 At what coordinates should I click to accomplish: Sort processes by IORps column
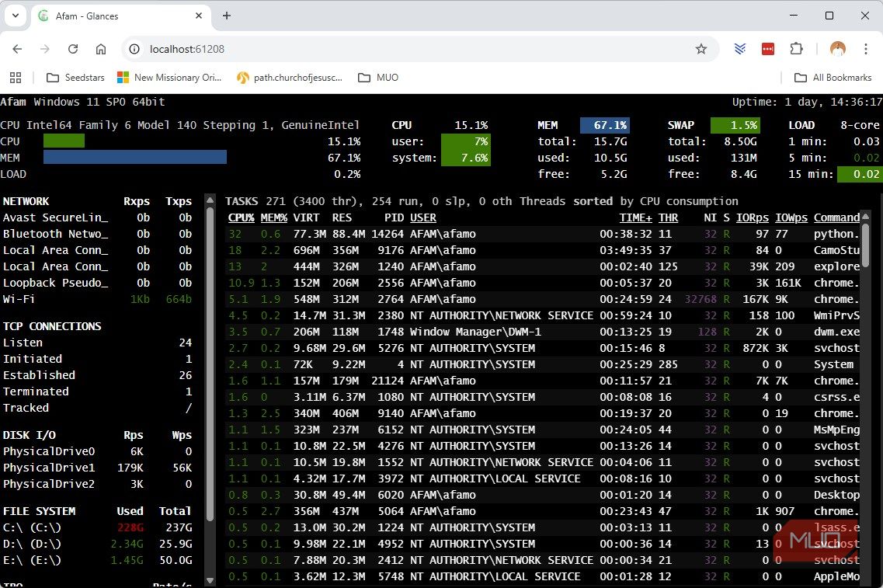tap(753, 217)
